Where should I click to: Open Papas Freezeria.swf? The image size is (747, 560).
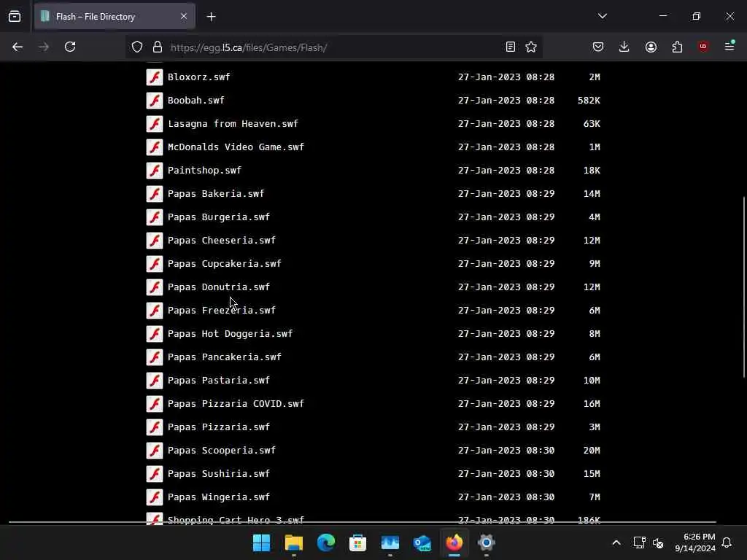(x=222, y=311)
